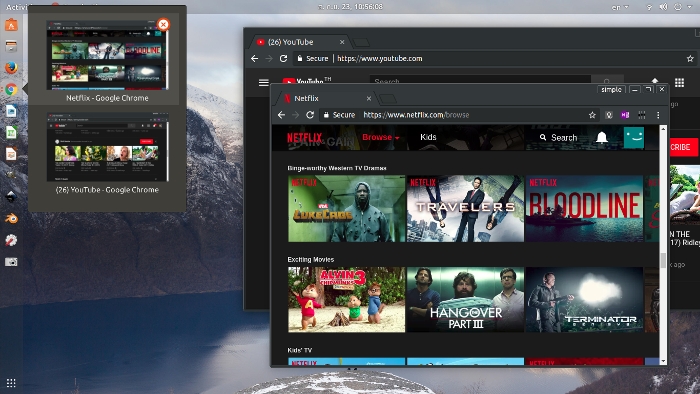
Task: Open Netflix notifications bell
Action: click(x=602, y=137)
